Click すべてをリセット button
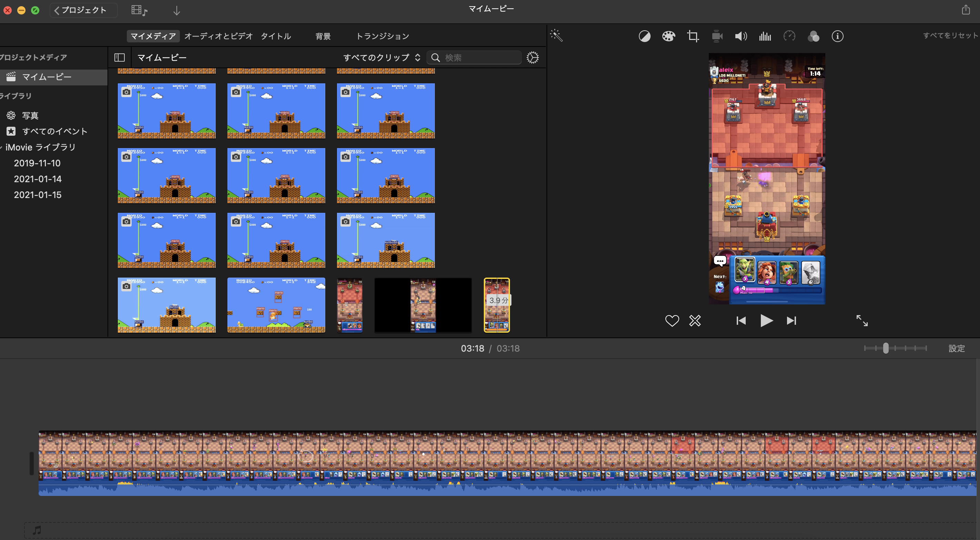980x540 pixels. 950,36
